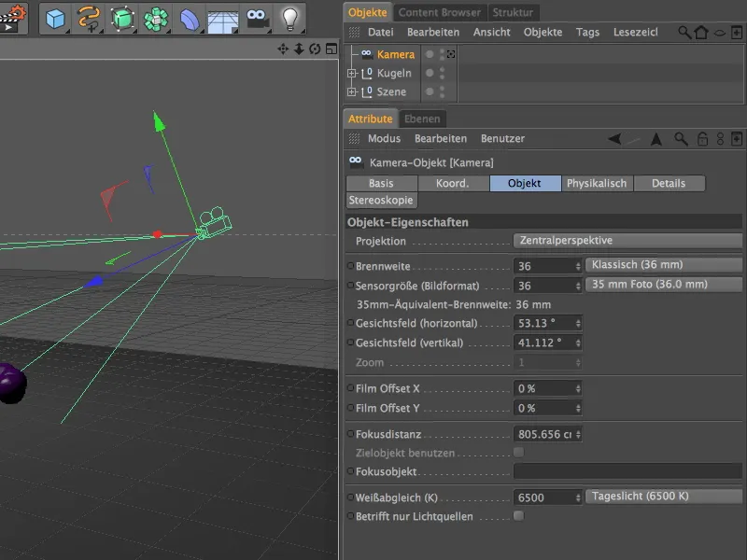The height and width of the screenshot is (560, 747).
Task: Show the Stereoskopie properties
Action: click(x=381, y=200)
